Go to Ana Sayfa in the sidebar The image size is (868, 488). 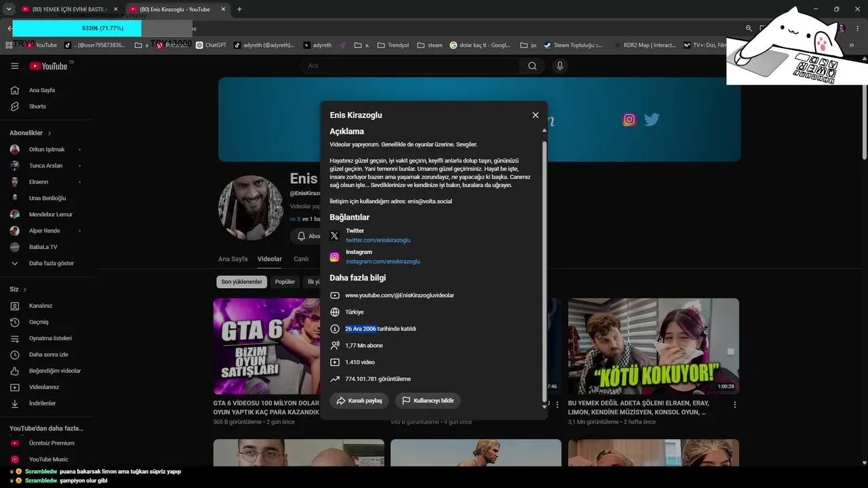click(x=42, y=90)
